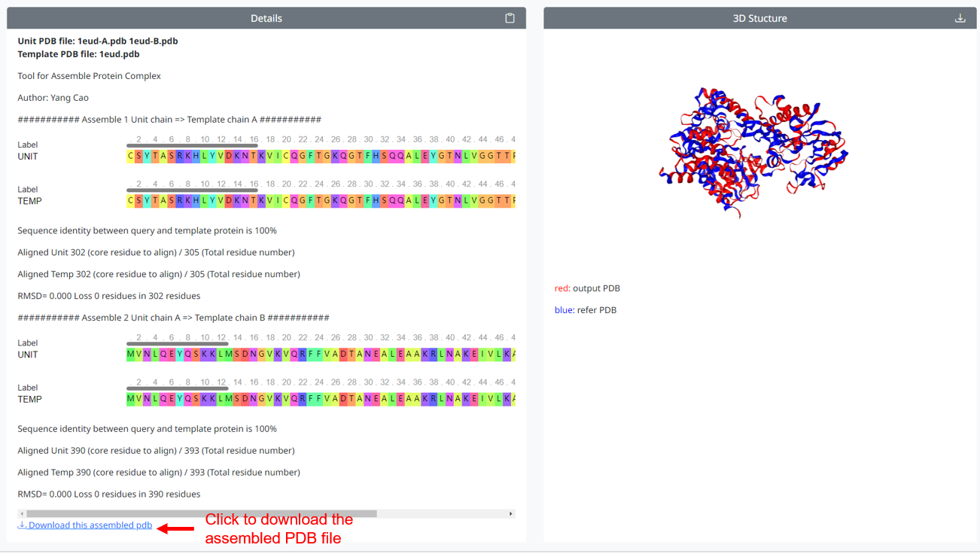Screen dimensions: 980x557
Task: Select the Assemble 2 TEMP sequence row
Action: click(321, 399)
